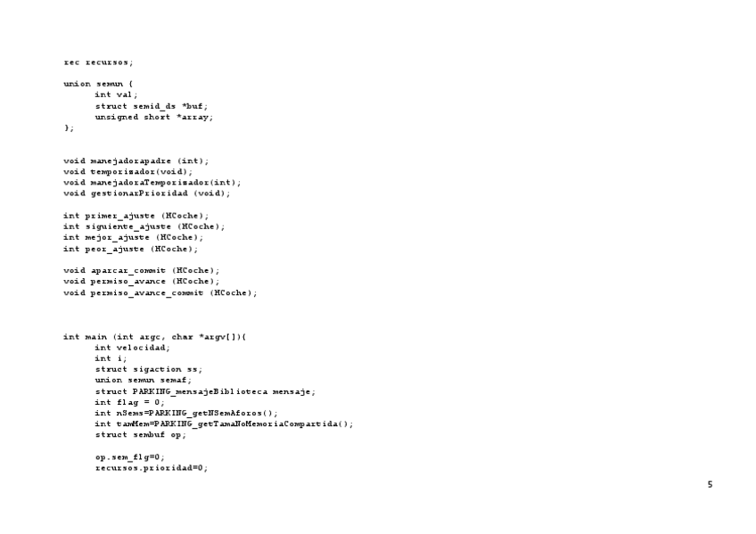Select the 'void temporizador(void);' prototype

(128, 171)
